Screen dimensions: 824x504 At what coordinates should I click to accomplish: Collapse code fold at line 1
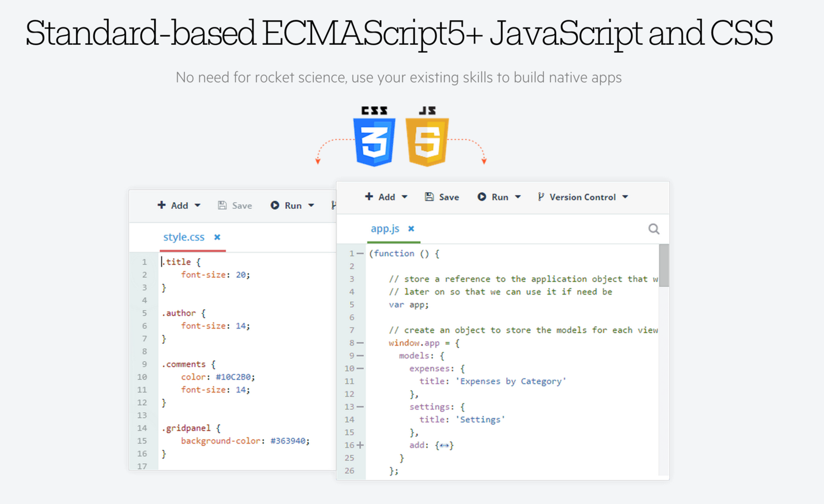point(360,254)
